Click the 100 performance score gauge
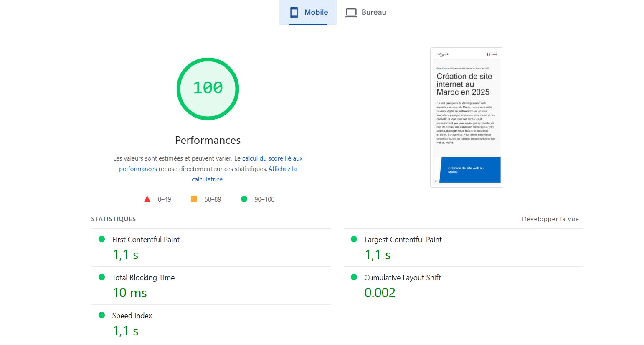The image size is (644, 345). point(208,89)
